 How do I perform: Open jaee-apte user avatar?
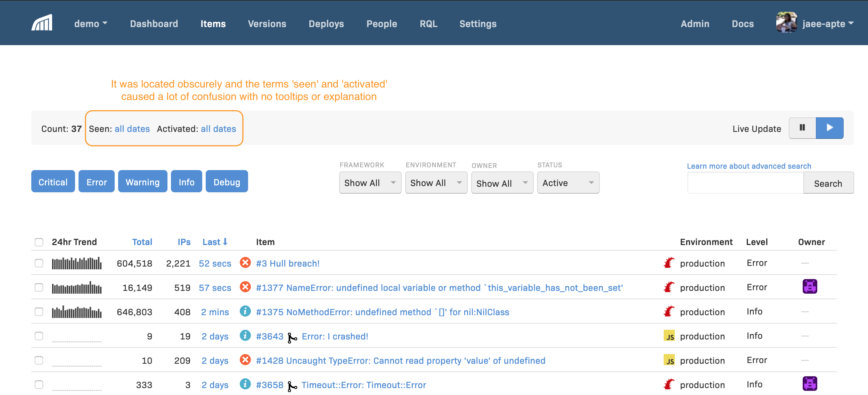[x=786, y=23]
